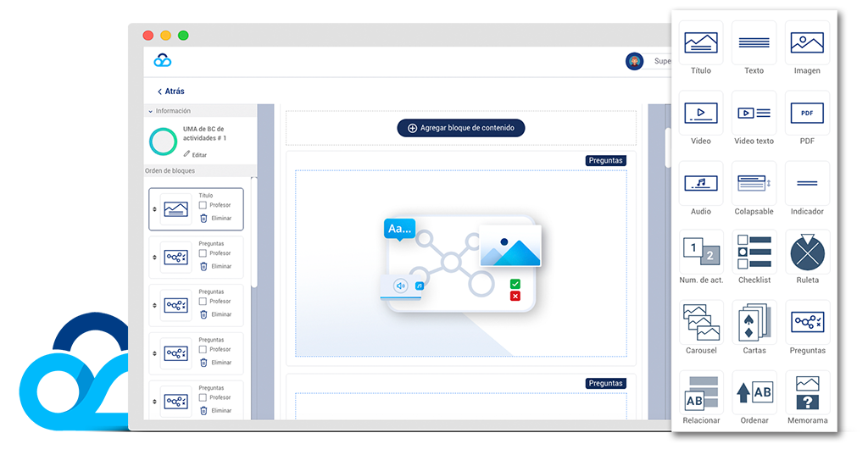The height and width of the screenshot is (455, 868).
Task: Click reorder arrows on the Título block
Action: coord(154,209)
